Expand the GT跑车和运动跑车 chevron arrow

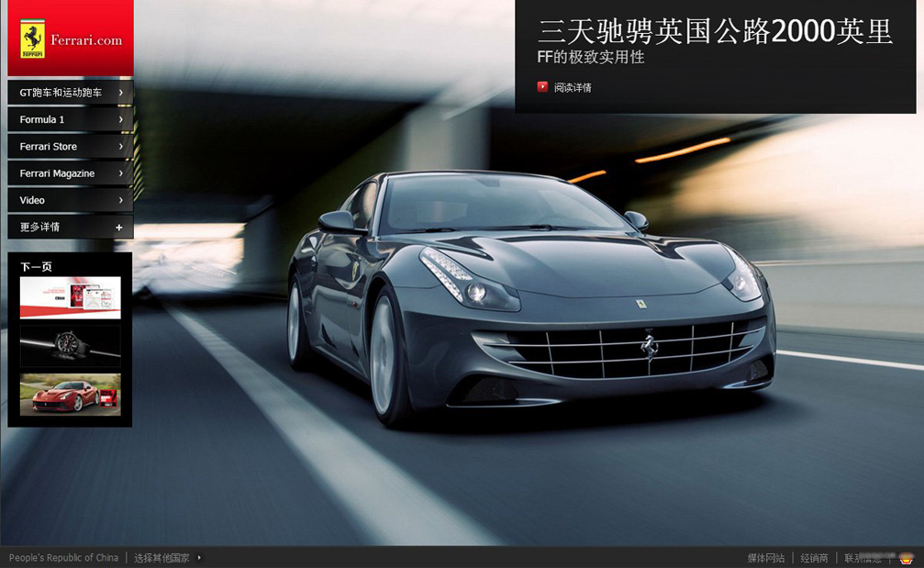pos(120,93)
